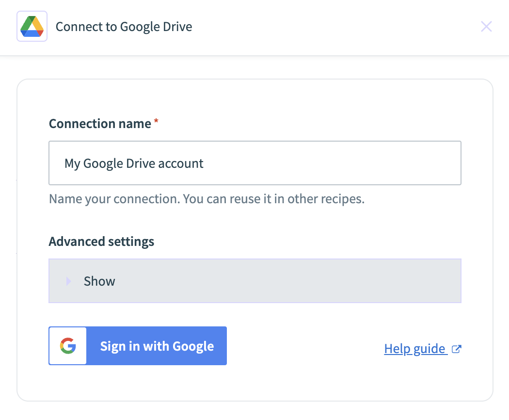This screenshot has height=420, width=509.
Task: Click the text My Google Drive account
Action: 134,163
